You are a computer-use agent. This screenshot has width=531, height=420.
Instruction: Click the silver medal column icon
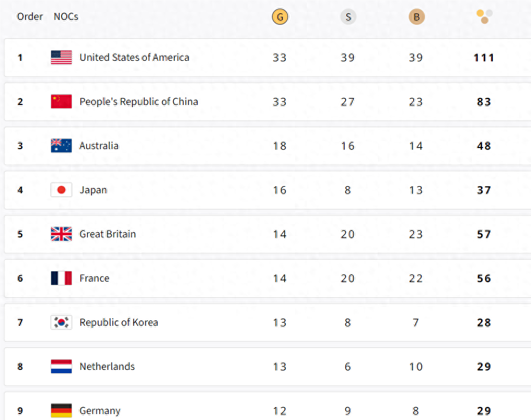point(348,17)
